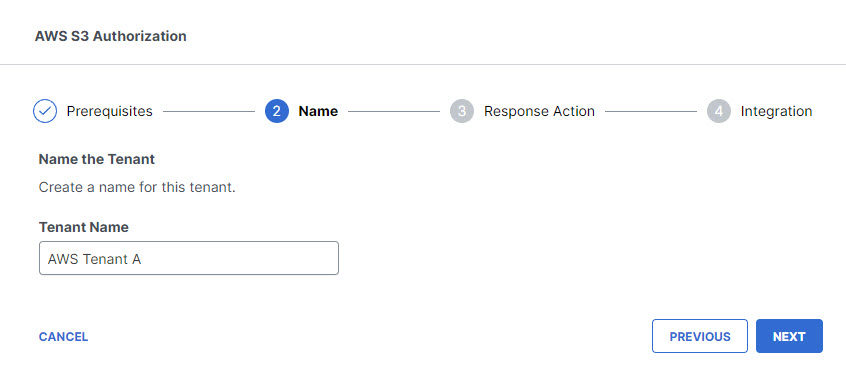846x378 pixels.
Task: Open the Integration step label
Action: 776,111
